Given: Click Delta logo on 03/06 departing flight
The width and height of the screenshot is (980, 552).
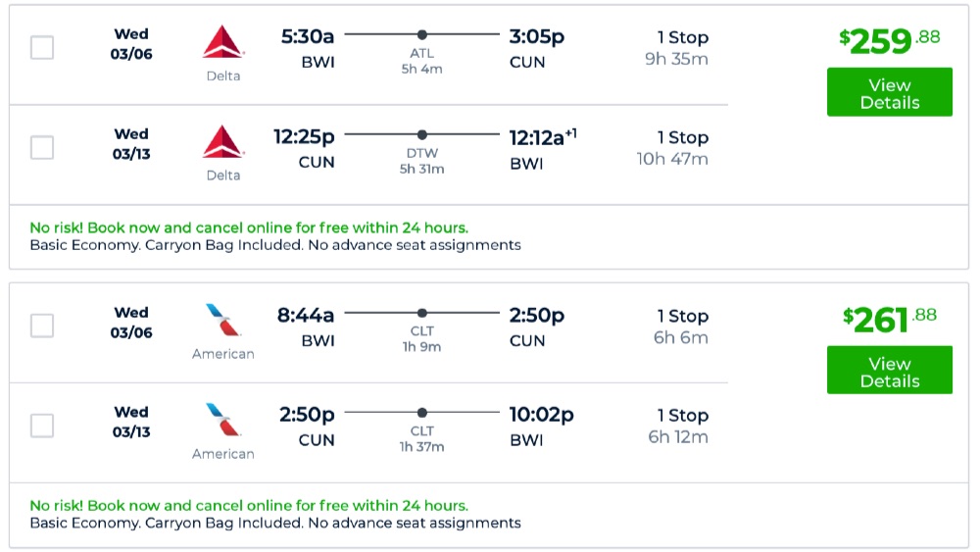Looking at the screenshot, I should point(222,42).
